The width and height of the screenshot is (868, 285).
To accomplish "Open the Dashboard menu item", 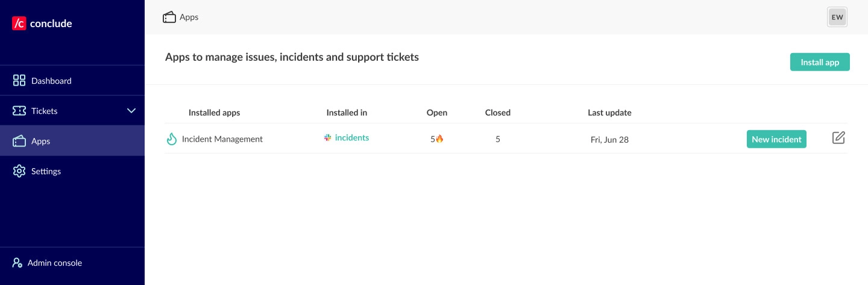I will (x=51, y=81).
